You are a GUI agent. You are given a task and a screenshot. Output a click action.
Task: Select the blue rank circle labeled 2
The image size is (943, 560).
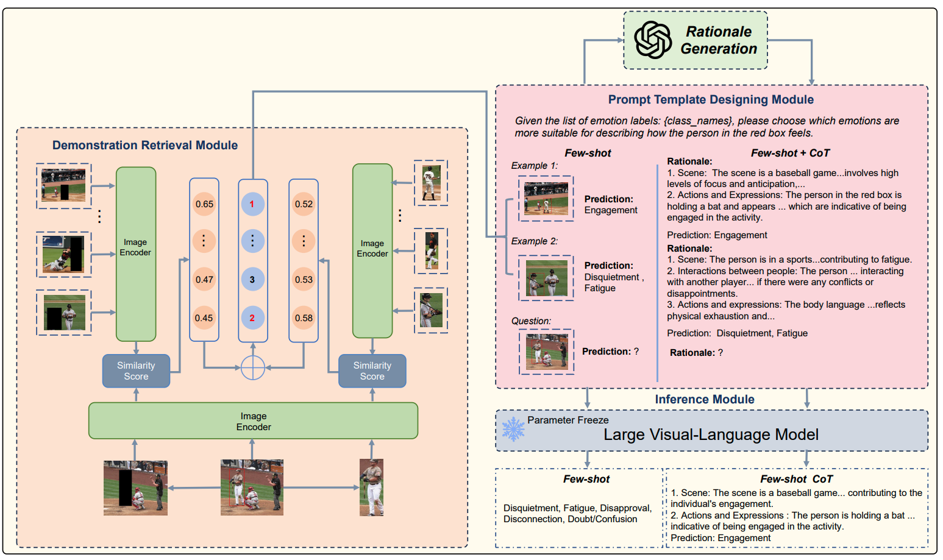tap(252, 317)
